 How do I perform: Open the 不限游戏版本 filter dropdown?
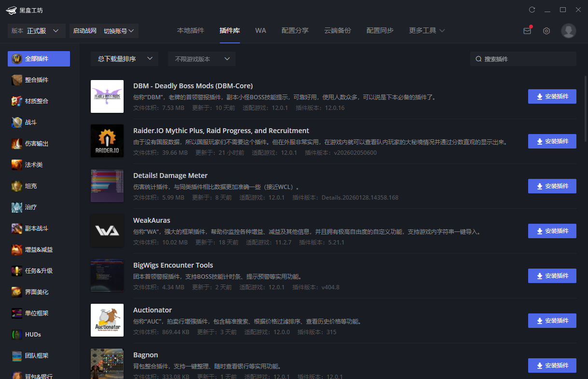[201, 59]
